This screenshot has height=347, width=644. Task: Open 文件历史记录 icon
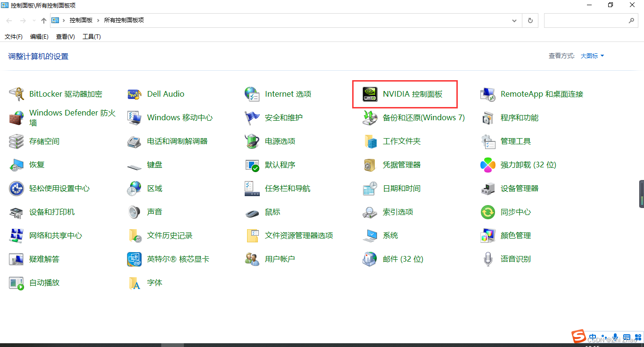pos(134,235)
